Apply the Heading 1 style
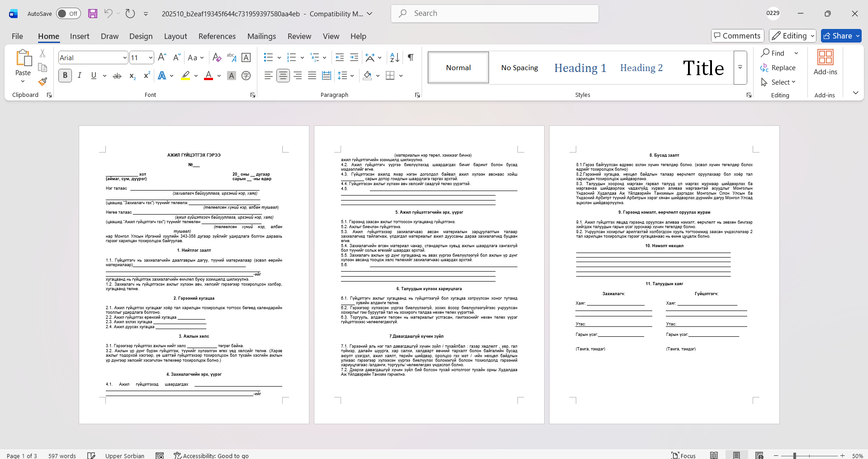 580,68
